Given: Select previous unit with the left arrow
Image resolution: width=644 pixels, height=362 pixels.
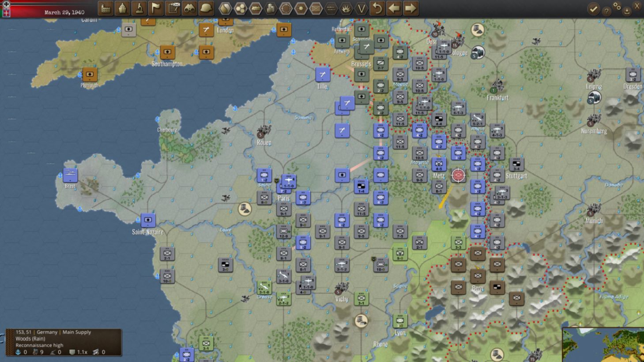Looking at the screenshot, I should tap(394, 8).
